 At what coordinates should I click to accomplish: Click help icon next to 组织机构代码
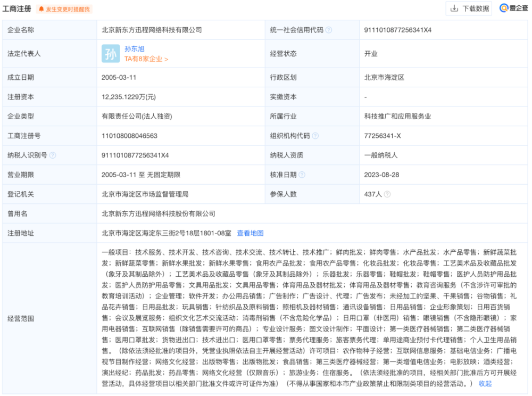[x=315, y=136]
